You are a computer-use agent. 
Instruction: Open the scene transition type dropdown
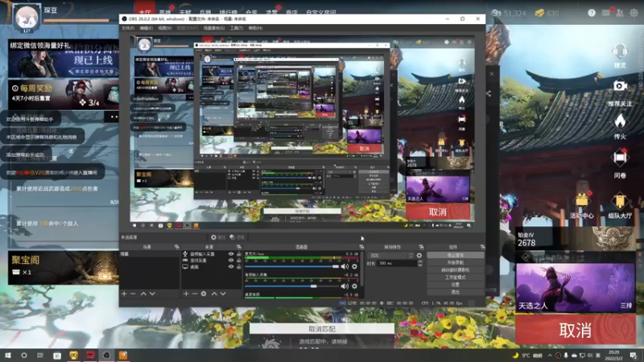click(390, 255)
